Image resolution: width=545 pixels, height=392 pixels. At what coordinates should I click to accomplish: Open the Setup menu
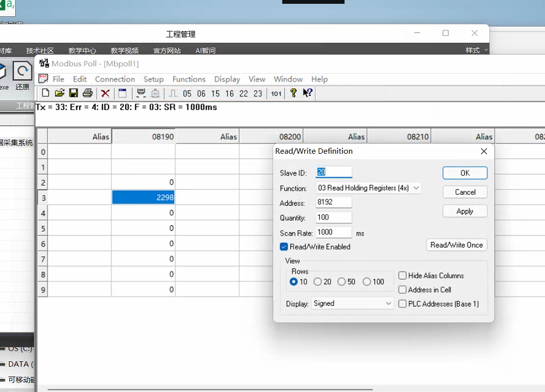pos(153,79)
